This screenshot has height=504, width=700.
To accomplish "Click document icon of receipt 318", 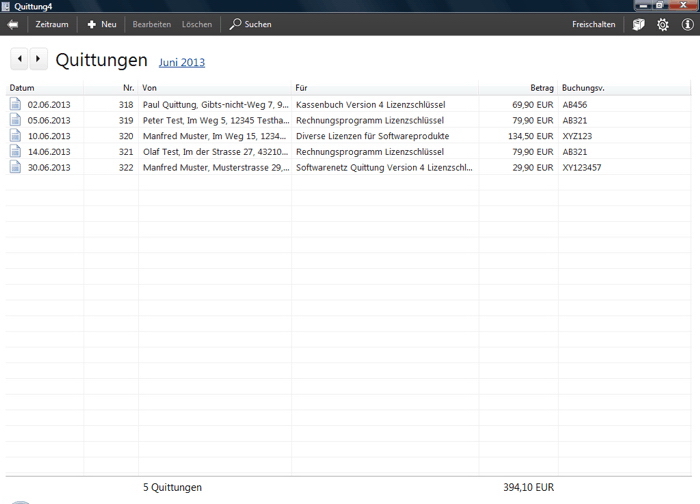I will (15, 104).
